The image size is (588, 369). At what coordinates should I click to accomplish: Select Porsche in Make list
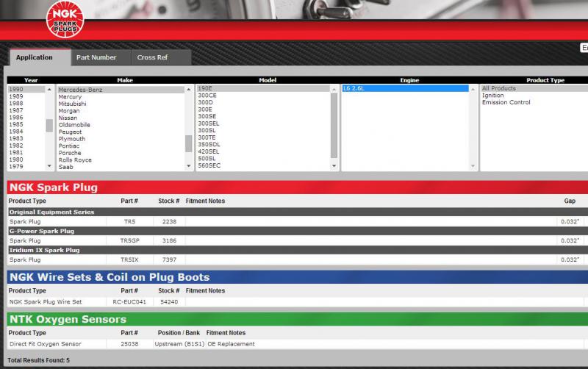point(70,153)
